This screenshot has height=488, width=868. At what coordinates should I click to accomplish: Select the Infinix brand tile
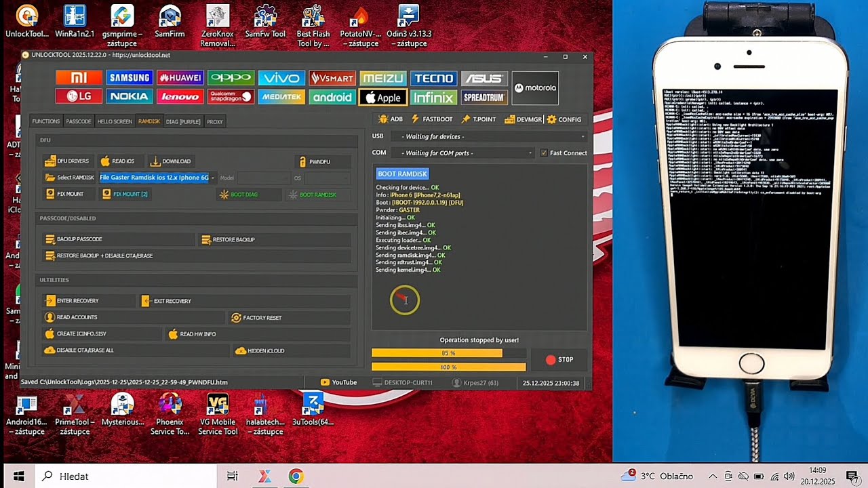(x=433, y=97)
